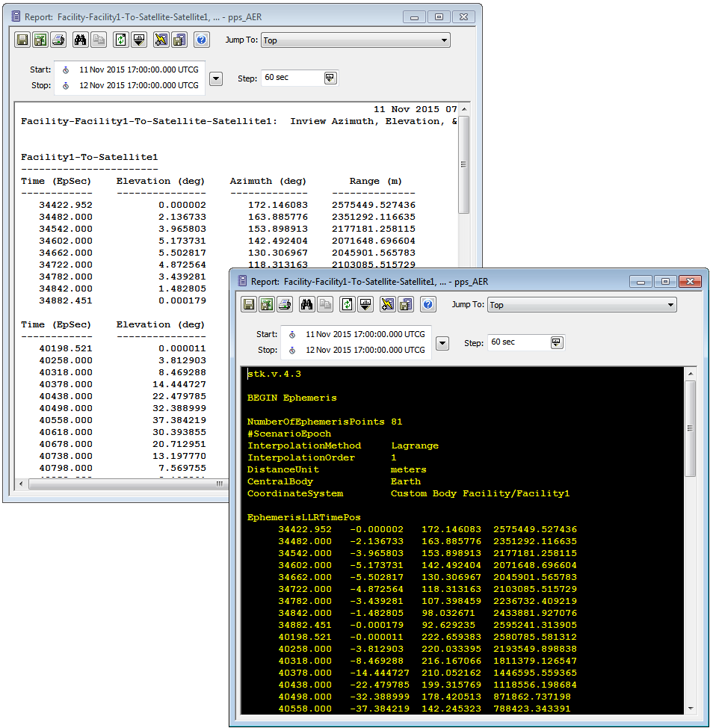Click the Step unit icon in back window

tap(330, 78)
